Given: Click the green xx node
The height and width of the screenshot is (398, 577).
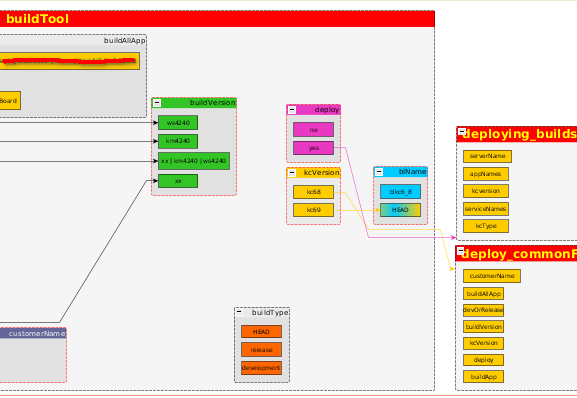Looking at the screenshot, I should (x=178, y=181).
